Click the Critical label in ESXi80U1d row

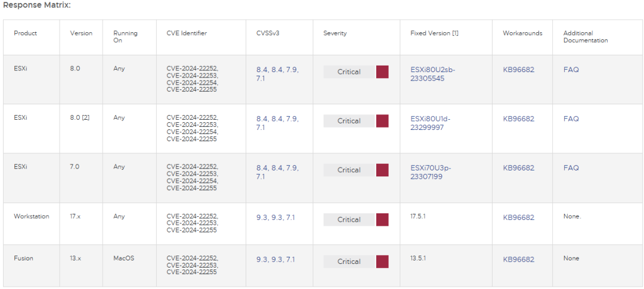point(349,121)
